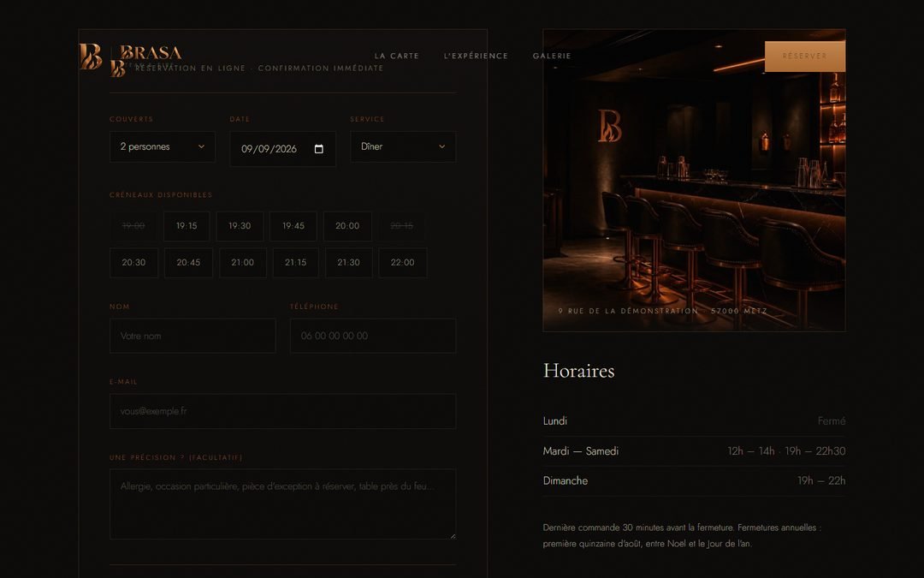Click the address 9 Rue de la Démonstration
Image resolution: width=924 pixels, height=578 pixels.
pos(663,312)
